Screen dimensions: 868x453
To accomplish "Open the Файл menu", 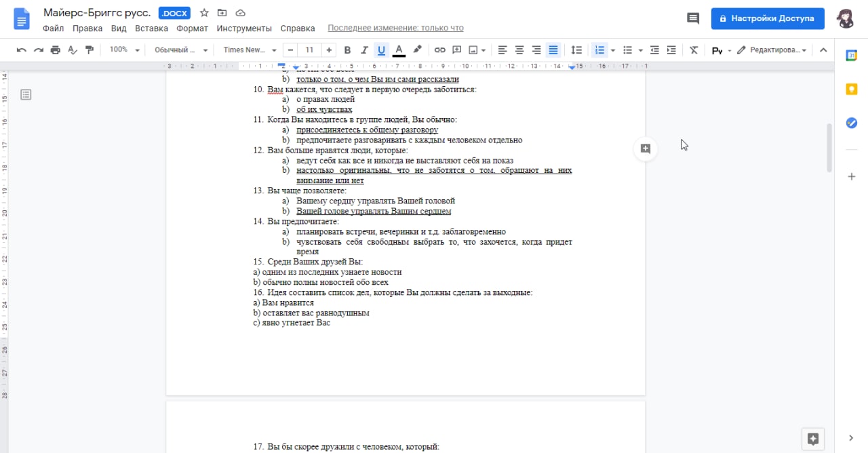I will (x=53, y=28).
